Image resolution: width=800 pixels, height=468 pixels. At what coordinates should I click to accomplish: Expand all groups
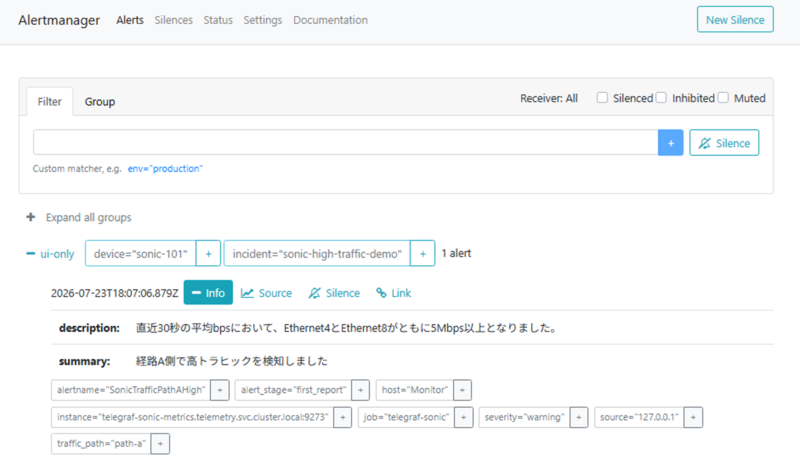click(x=79, y=217)
